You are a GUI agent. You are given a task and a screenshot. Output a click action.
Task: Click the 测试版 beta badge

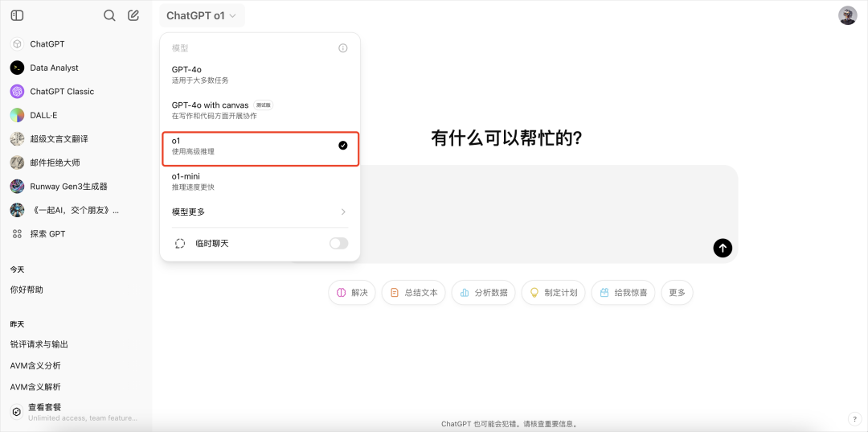pos(264,105)
